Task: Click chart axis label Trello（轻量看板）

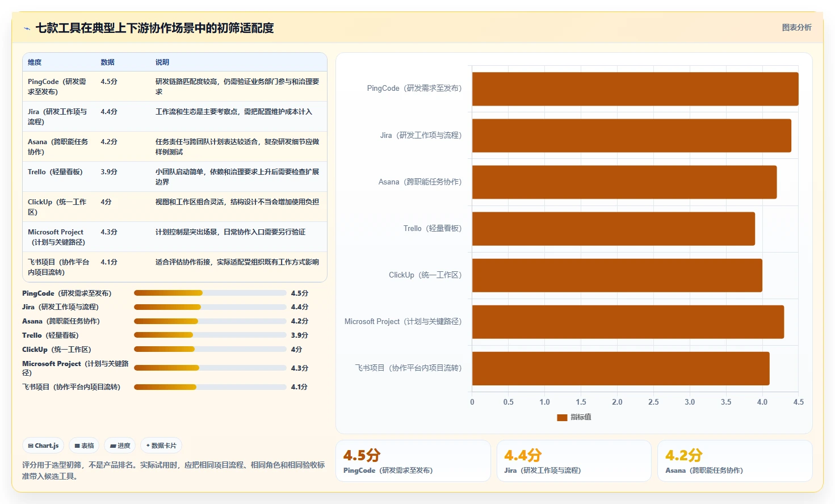Action: (x=433, y=229)
